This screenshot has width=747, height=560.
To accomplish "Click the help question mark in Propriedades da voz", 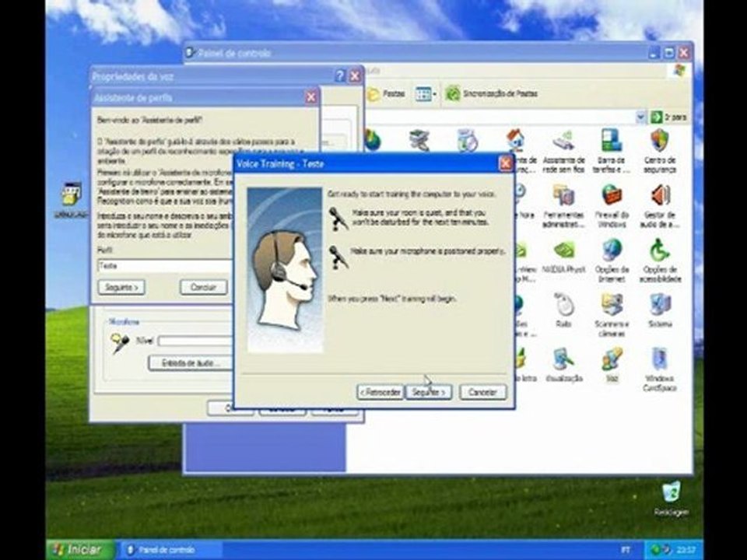I will (340, 75).
